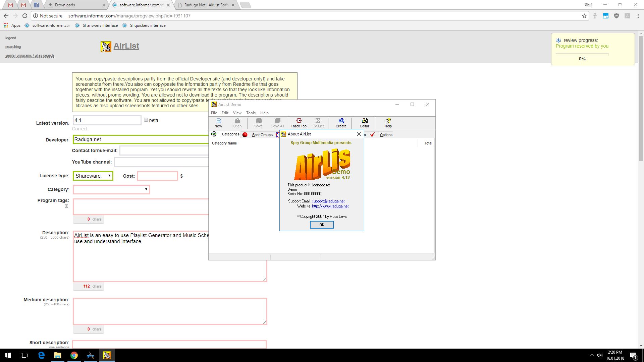Click the Open file icon in toolbar

tap(237, 123)
